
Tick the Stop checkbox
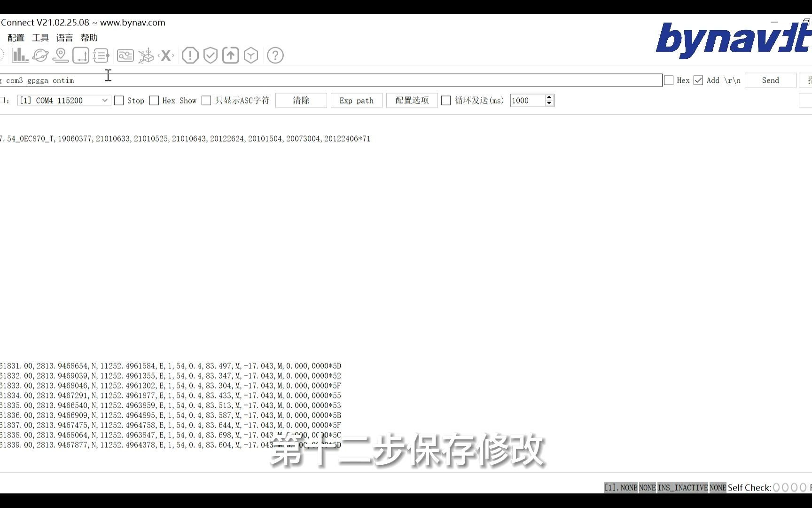(119, 101)
